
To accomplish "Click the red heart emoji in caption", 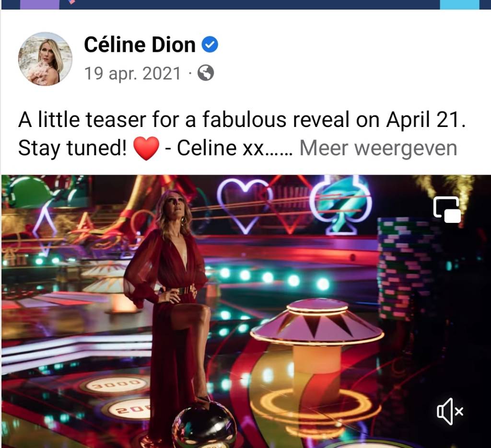I will 146,148.
